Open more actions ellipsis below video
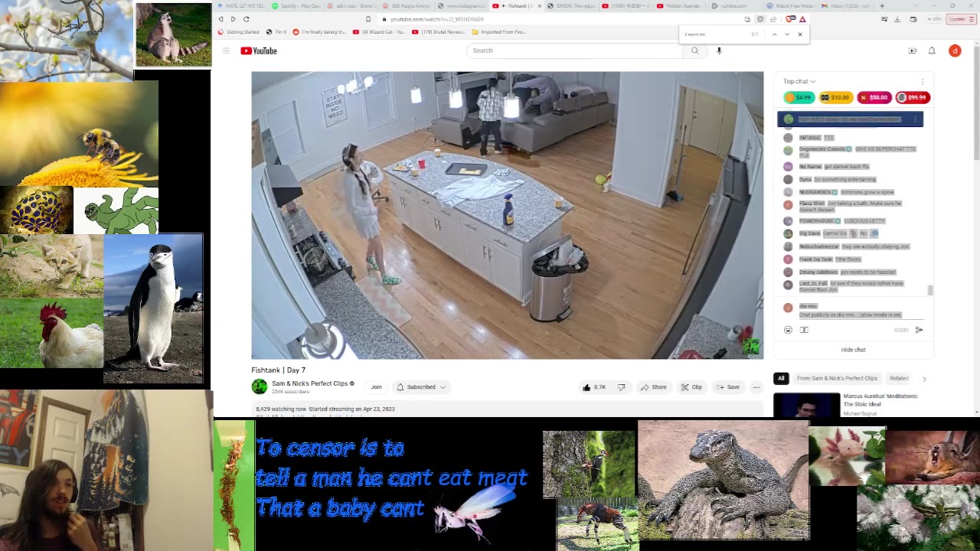 click(756, 387)
